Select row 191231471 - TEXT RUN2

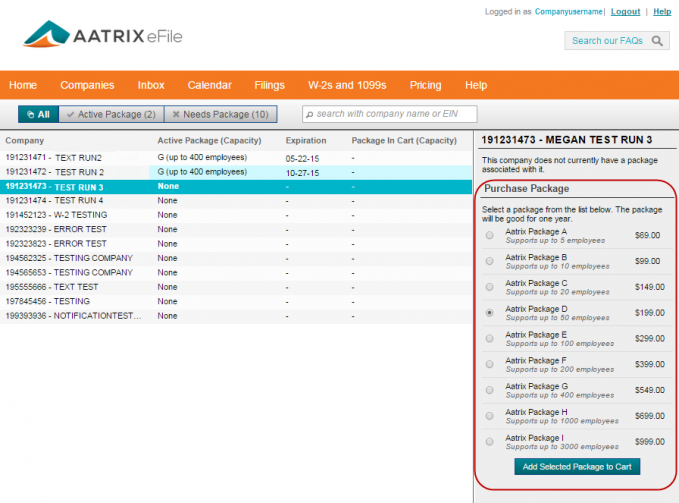(x=236, y=158)
